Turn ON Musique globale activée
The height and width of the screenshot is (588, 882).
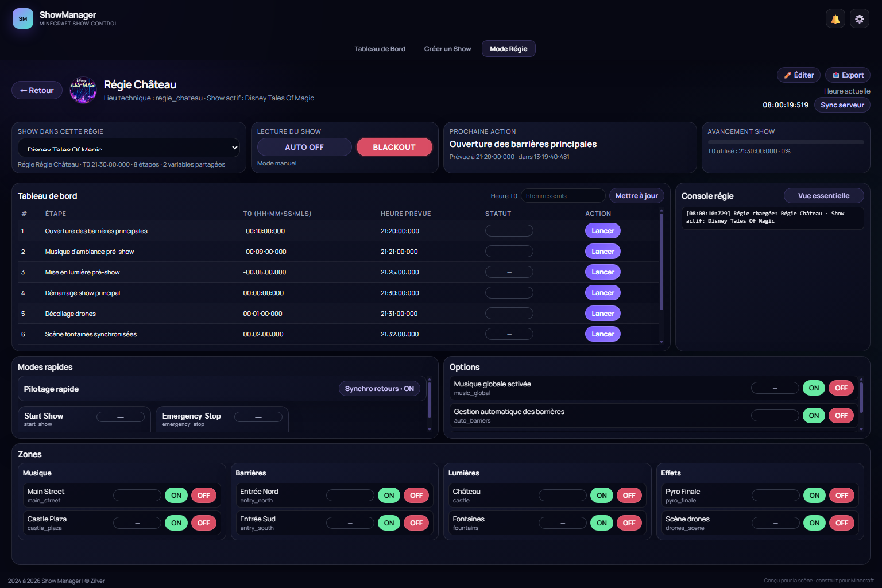click(814, 388)
